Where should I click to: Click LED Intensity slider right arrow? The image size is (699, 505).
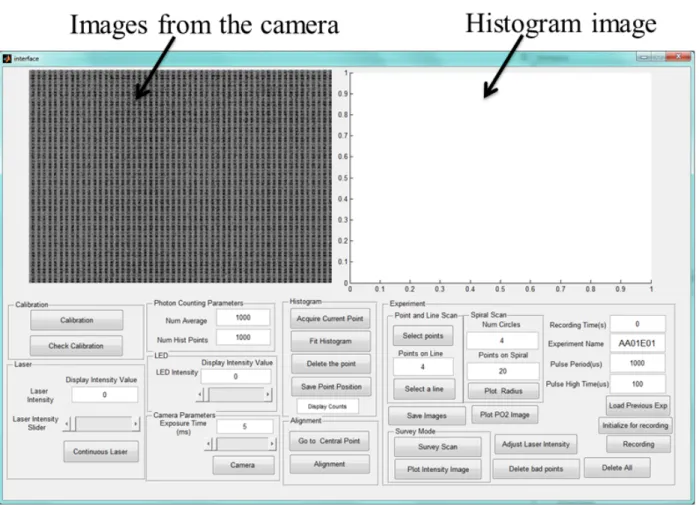pos(268,394)
